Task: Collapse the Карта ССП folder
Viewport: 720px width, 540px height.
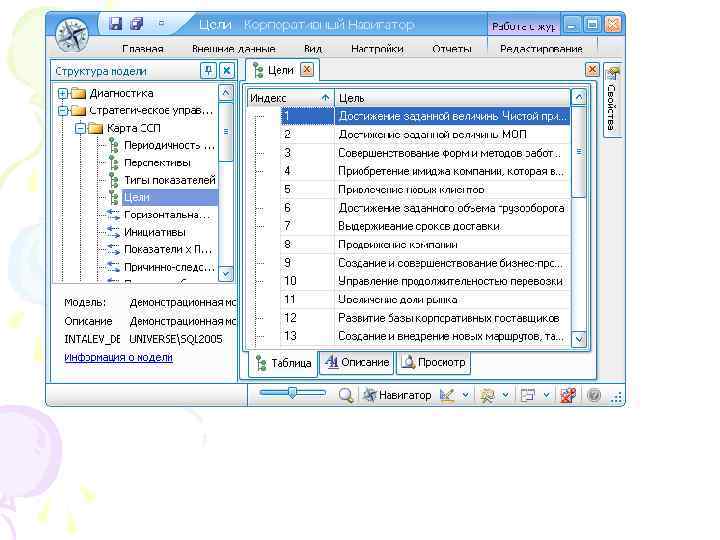Action: [80, 128]
